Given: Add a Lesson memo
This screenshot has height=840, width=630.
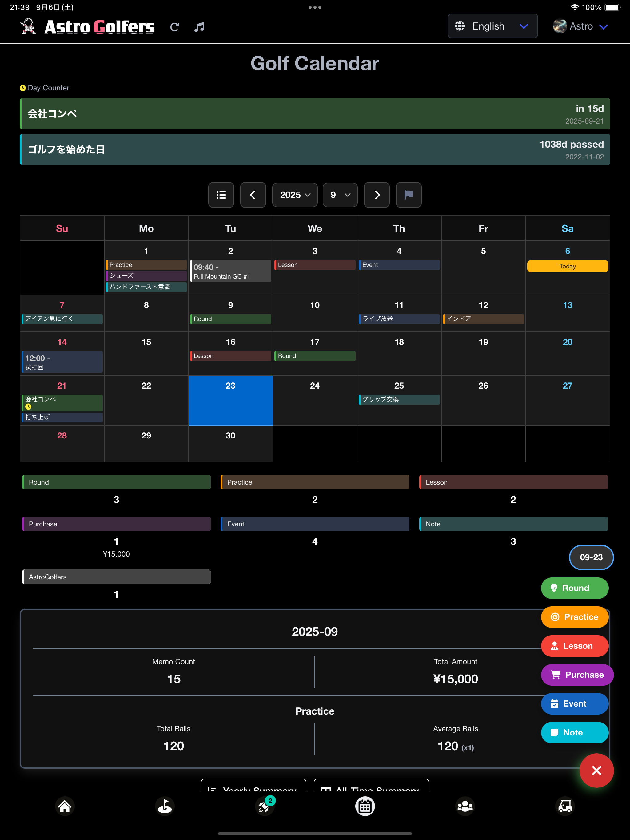Looking at the screenshot, I should (x=575, y=646).
